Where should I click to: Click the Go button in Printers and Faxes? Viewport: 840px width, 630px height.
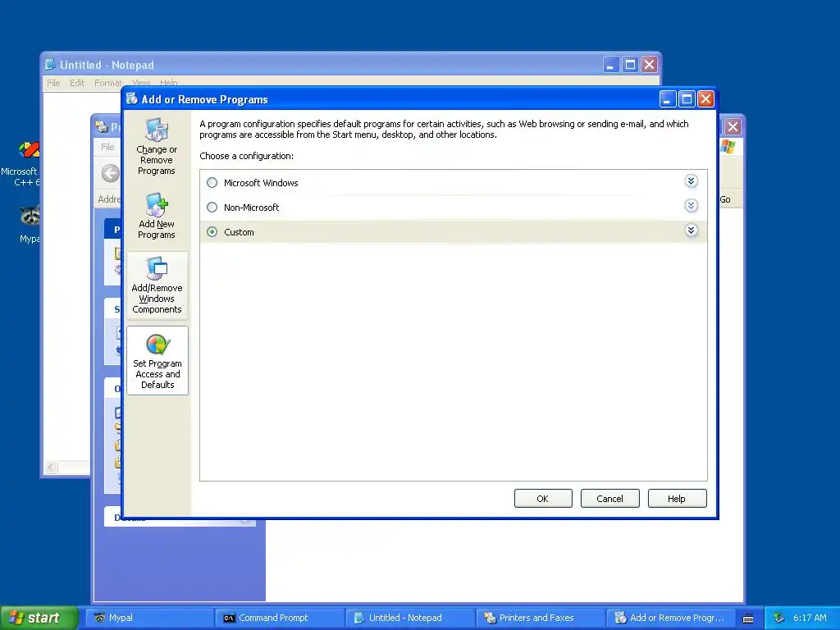pos(725,199)
